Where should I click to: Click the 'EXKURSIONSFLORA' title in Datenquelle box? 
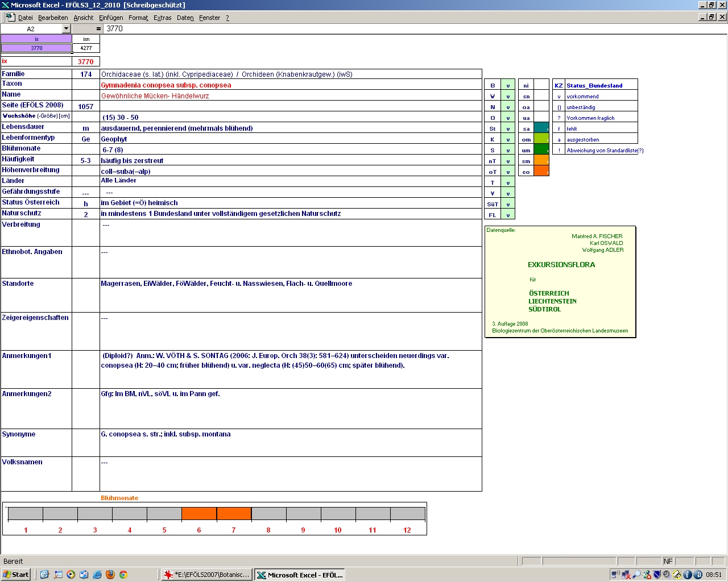point(561,265)
